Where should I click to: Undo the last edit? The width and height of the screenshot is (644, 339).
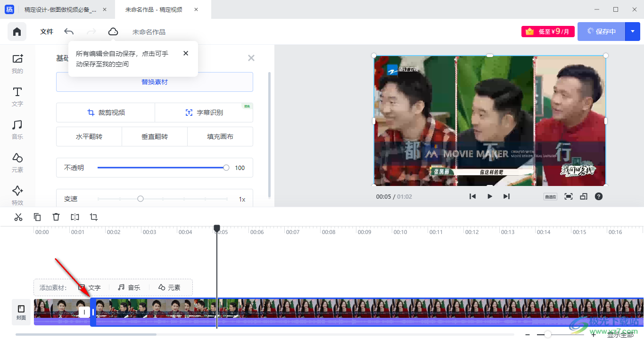click(x=69, y=32)
